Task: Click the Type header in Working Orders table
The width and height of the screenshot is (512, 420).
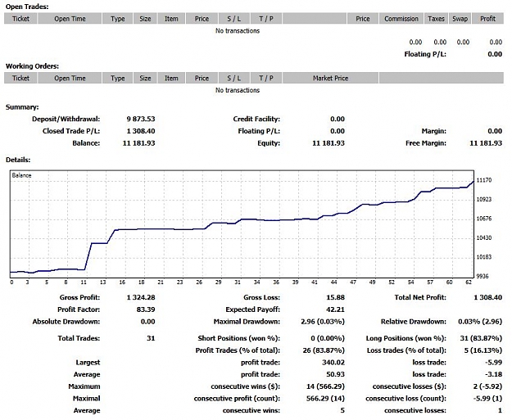Action: coord(117,78)
